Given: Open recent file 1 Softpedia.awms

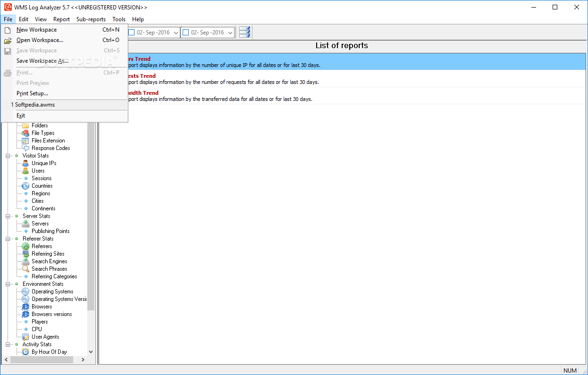Looking at the screenshot, I should click(x=65, y=105).
